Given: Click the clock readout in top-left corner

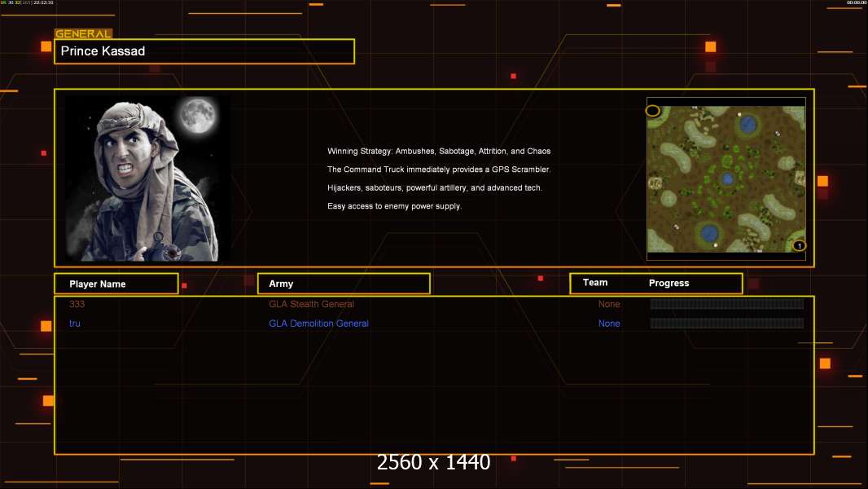Looking at the screenshot, I should tap(44, 3).
